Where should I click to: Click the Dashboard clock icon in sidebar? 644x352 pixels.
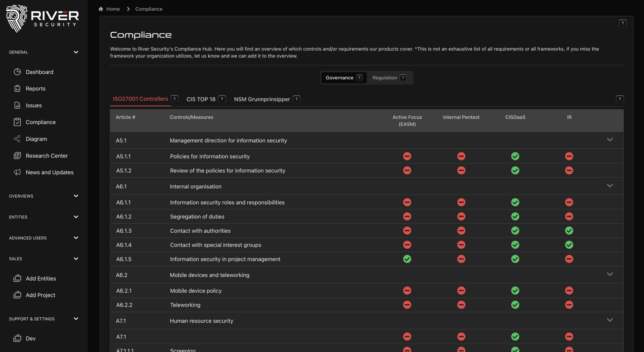point(17,72)
